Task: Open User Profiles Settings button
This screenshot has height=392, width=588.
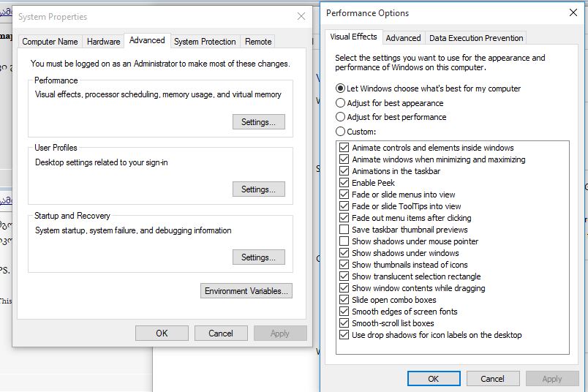Action: click(x=258, y=189)
